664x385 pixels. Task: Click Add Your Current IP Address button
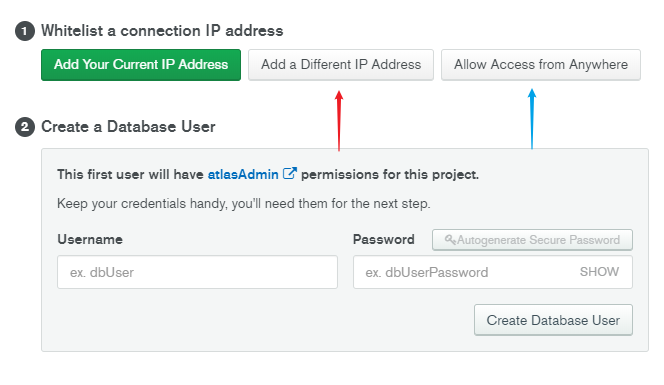coord(141,65)
